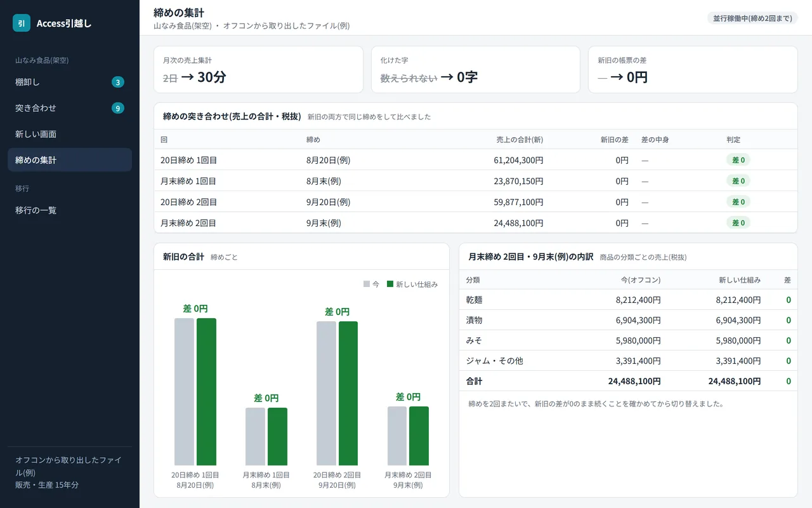The image size is (812, 508).
Task: Click the green bar for 20日締め 1回目
Action: click(206, 392)
